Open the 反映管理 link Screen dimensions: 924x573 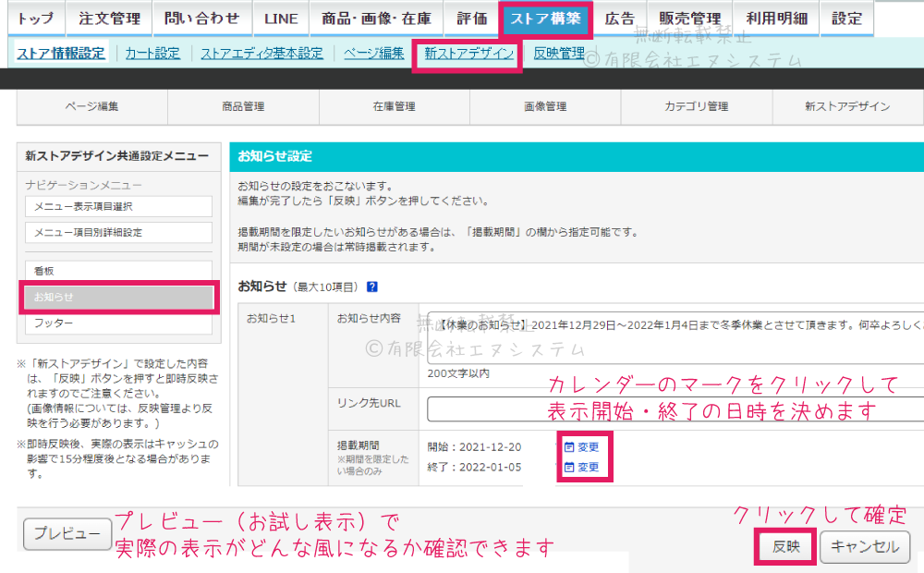pos(559,53)
